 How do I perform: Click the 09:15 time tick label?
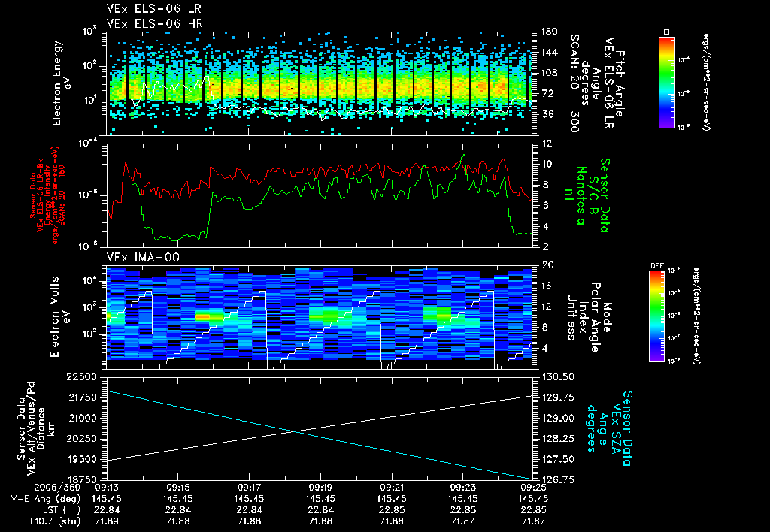pyautogui.click(x=177, y=488)
